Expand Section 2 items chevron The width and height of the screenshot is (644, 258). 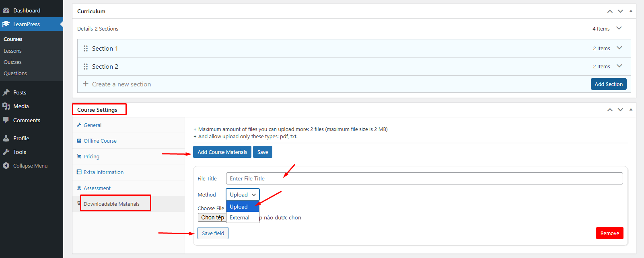619,66
